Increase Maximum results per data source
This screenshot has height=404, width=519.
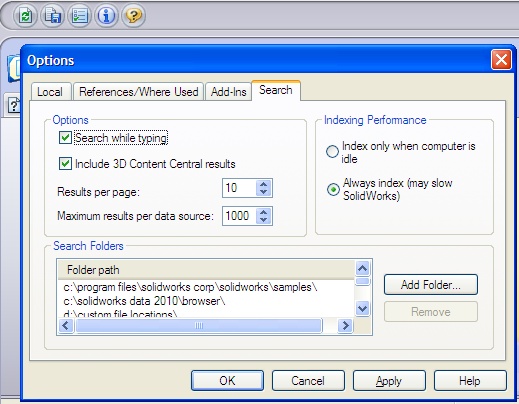pos(263,212)
